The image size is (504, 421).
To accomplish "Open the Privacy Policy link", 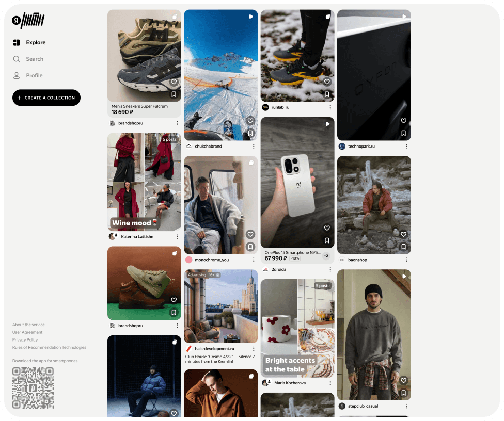I will click(x=25, y=340).
